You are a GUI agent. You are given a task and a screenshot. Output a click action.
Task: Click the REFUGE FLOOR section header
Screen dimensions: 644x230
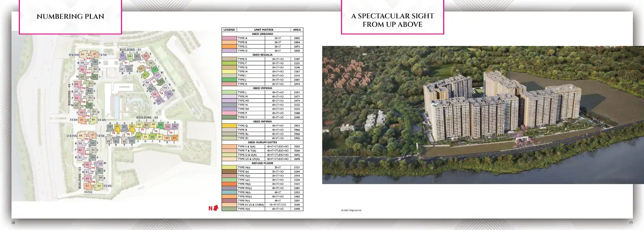tap(262, 163)
